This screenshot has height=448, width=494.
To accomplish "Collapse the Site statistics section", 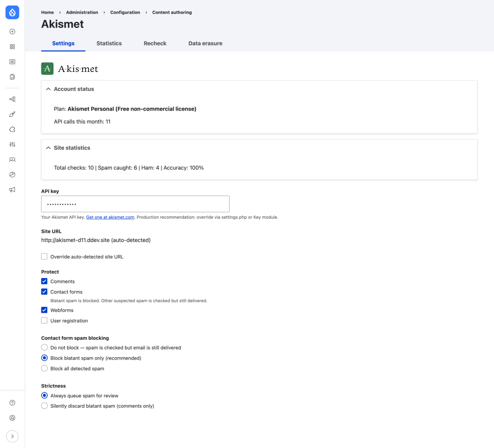I will pyautogui.click(x=69, y=148).
